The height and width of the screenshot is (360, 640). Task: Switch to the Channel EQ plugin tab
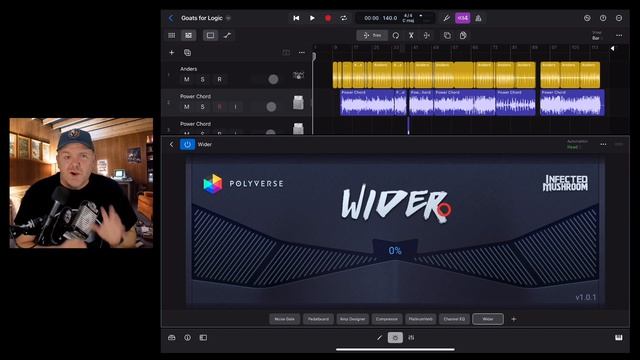pos(454,319)
